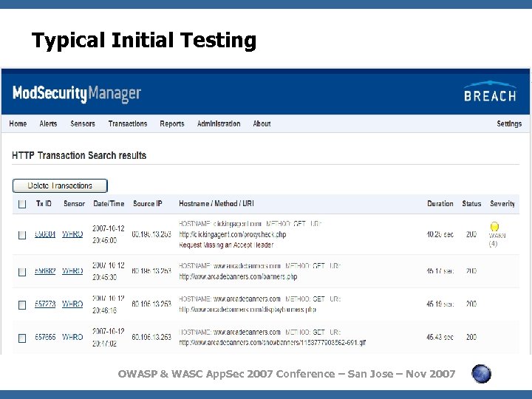Click the Home navigation item
Image resolution: width=532 pixels, height=399 pixels.
click(x=18, y=123)
